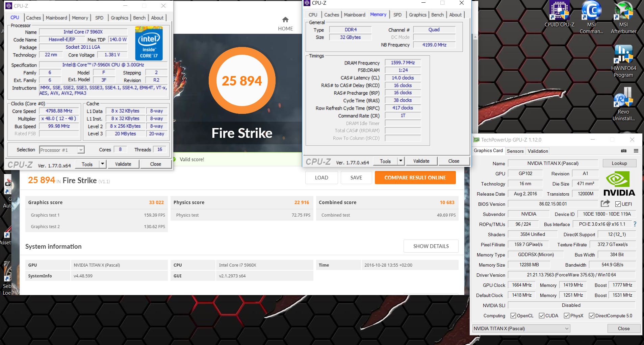Expand Tools dropdown arrow in CPU-Z Memory window

(x=401, y=161)
